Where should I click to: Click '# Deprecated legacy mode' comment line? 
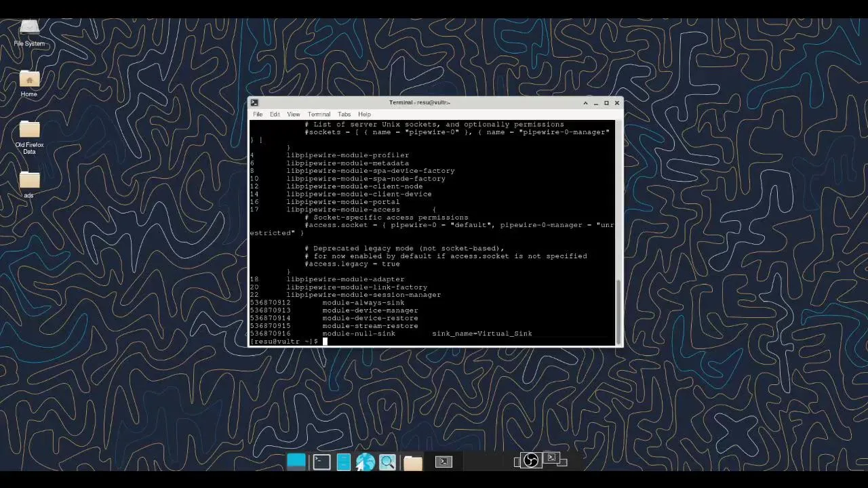(404, 249)
